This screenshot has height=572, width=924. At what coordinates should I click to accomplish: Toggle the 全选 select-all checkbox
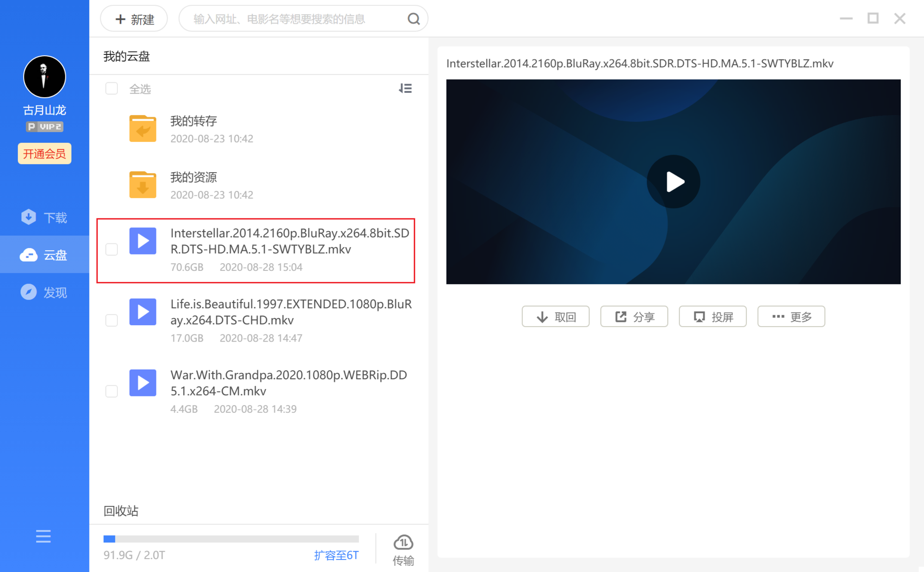[111, 89]
